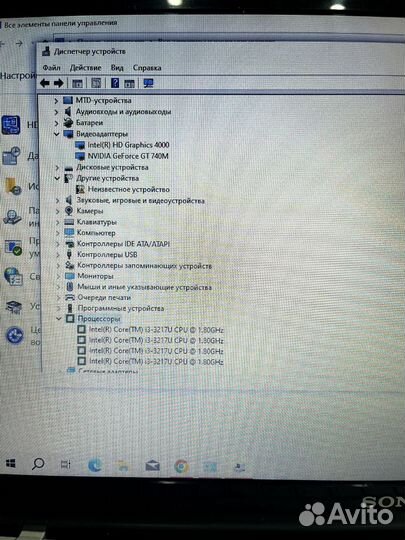The image size is (405, 540).
Task: Click the Аудиовходы speaker icon
Action: click(x=68, y=112)
